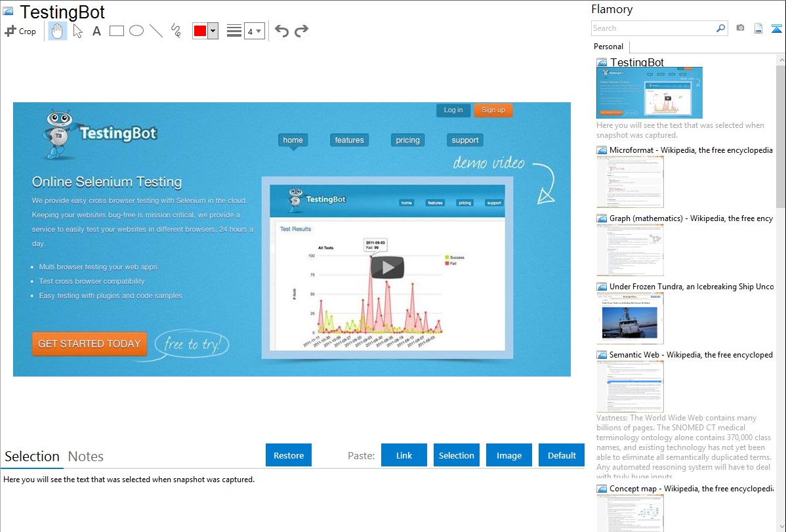Open the Notes tab
The height and width of the screenshot is (532, 786).
coord(86,457)
